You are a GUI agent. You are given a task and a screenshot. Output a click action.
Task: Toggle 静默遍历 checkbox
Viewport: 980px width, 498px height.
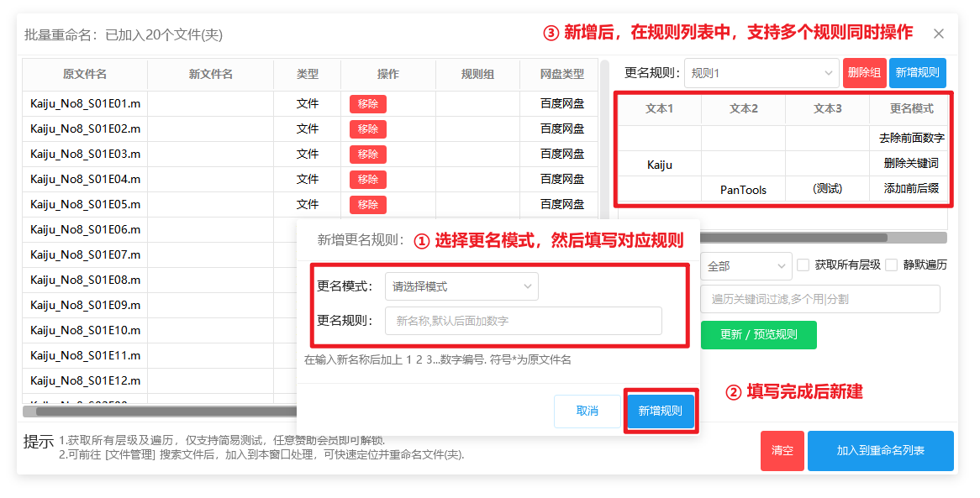coord(892,265)
